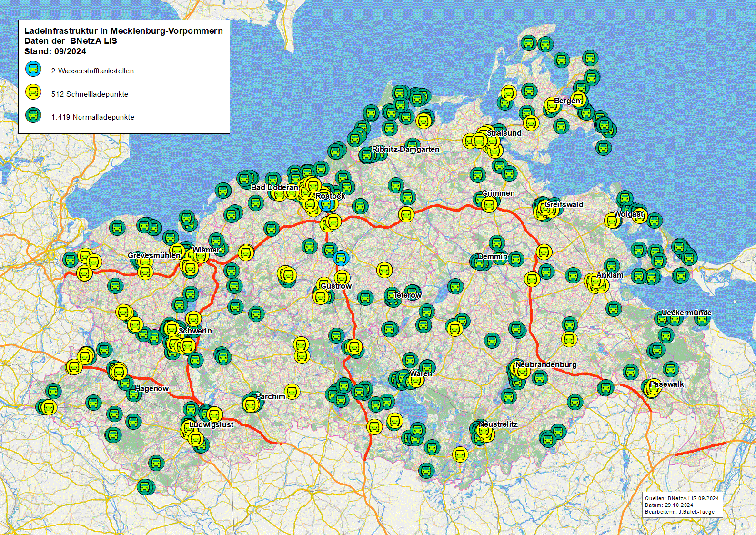The width and height of the screenshot is (756, 535).
Task: Click the "Neubrandenburg" city label
Action: point(546,364)
